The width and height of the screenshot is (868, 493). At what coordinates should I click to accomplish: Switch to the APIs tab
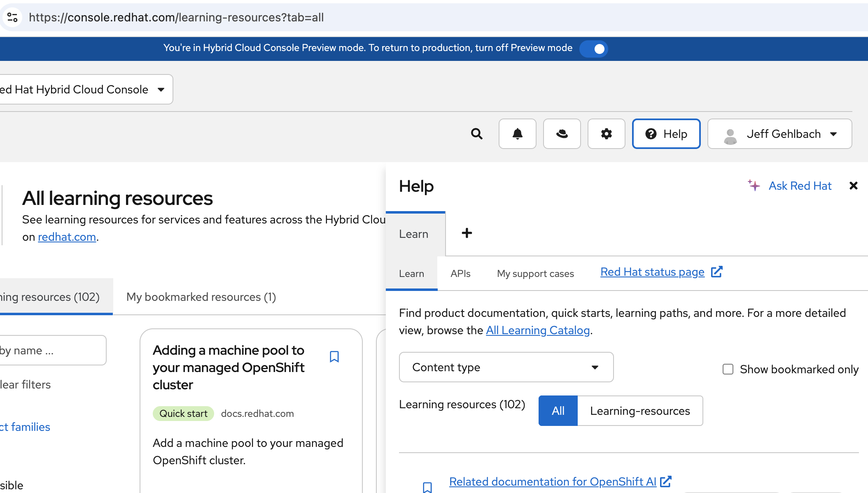coord(460,274)
